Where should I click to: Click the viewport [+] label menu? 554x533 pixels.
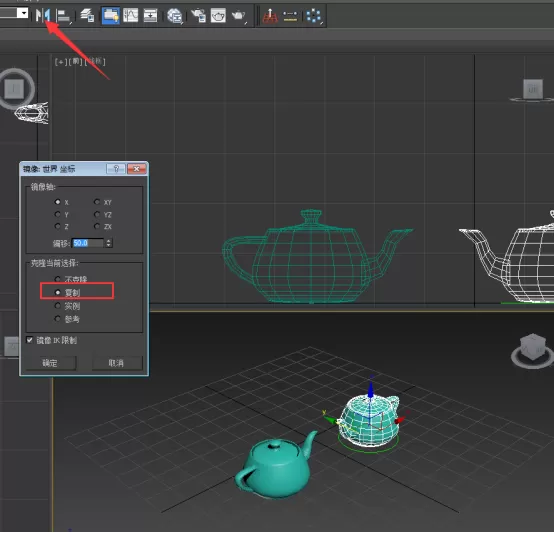coord(61,62)
